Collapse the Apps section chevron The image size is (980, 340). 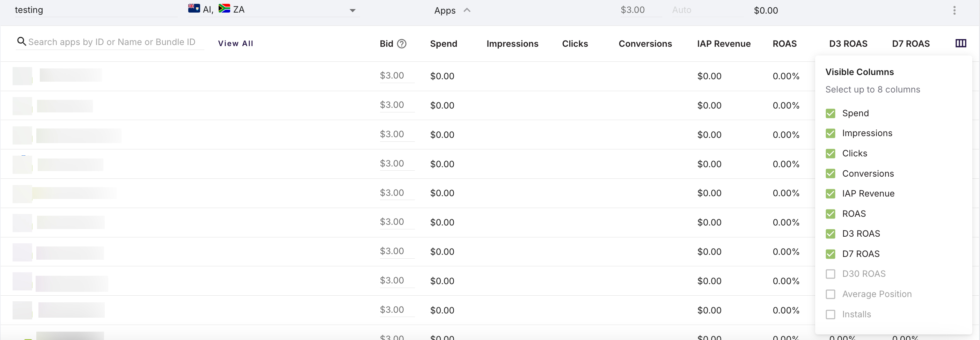click(x=467, y=10)
